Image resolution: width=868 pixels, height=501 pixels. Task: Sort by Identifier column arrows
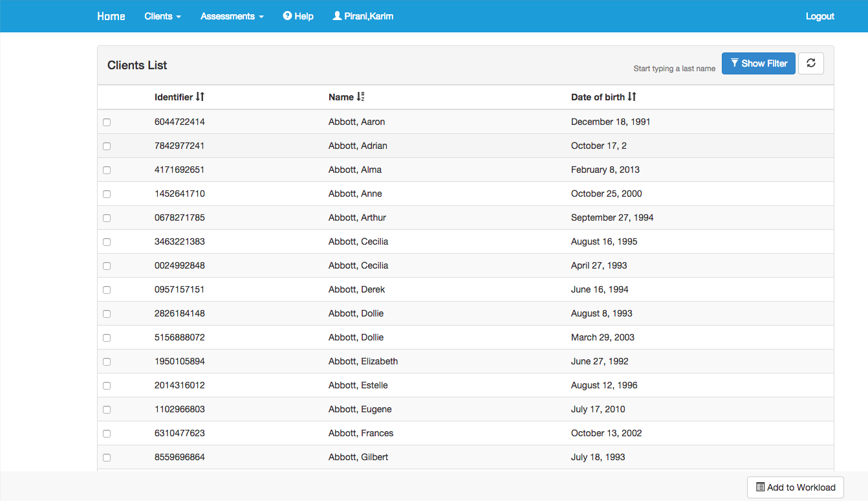point(200,97)
